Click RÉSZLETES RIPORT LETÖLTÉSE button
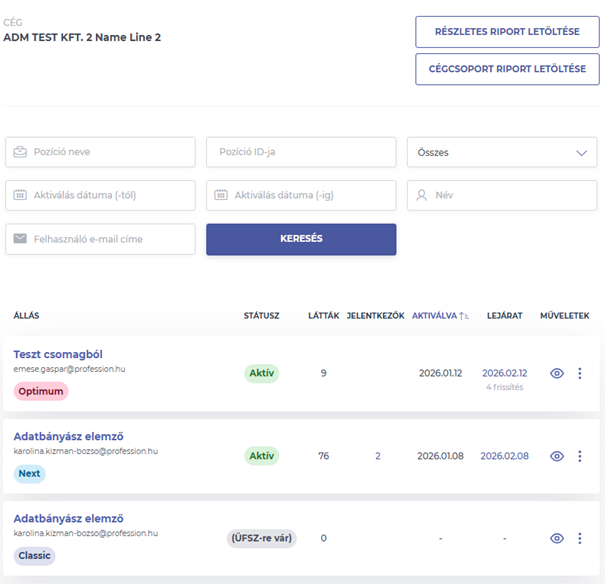The image size is (605, 584). [507, 32]
